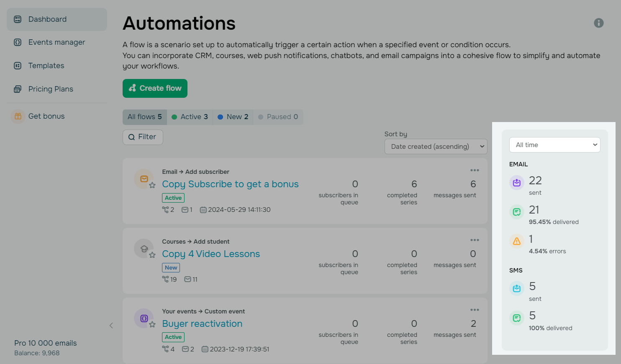Click the calendar icon beside 2023-12-19 17:39:51
The image size is (621, 364).
pyautogui.click(x=205, y=349)
